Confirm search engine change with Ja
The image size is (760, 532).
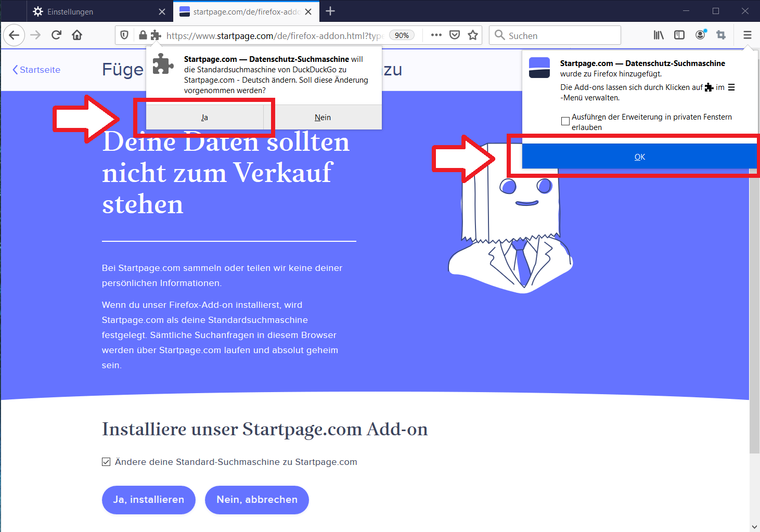(204, 118)
